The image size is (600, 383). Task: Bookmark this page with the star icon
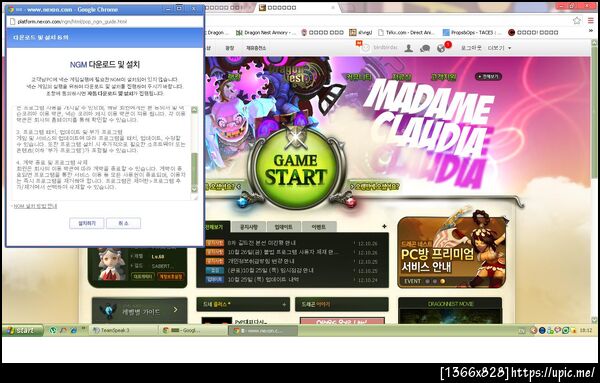point(577,21)
